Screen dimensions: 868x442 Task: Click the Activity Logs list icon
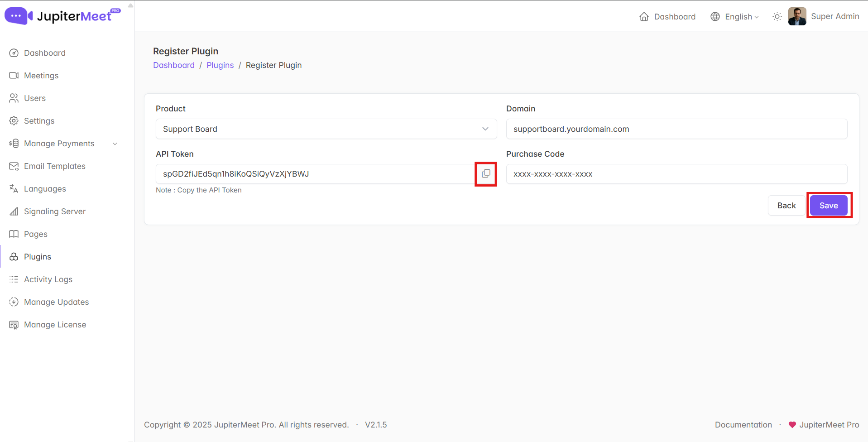click(x=14, y=279)
